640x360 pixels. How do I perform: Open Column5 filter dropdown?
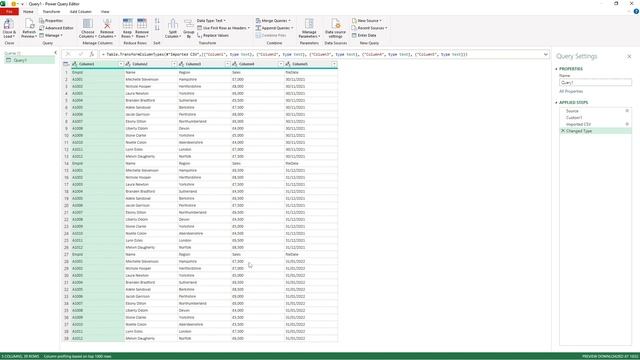pos(334,64)
